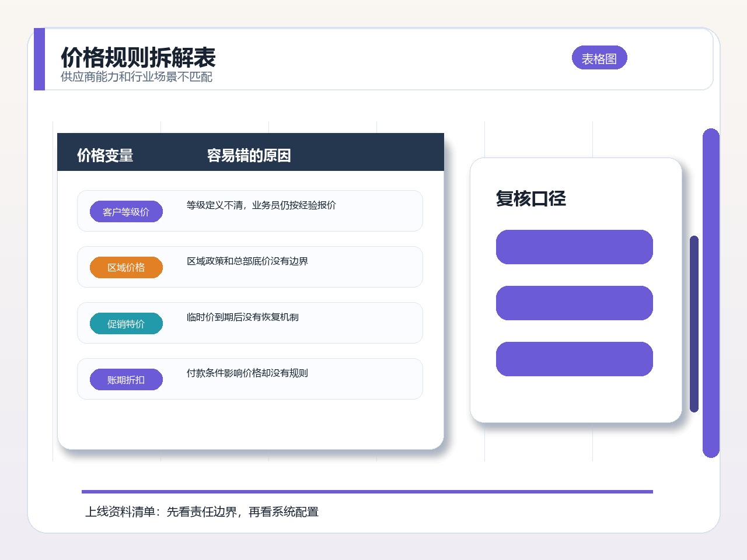Click the first purple bar under 复核口径
The height and width of the screenshot is (560, 747).
click(x=574, y=247)
